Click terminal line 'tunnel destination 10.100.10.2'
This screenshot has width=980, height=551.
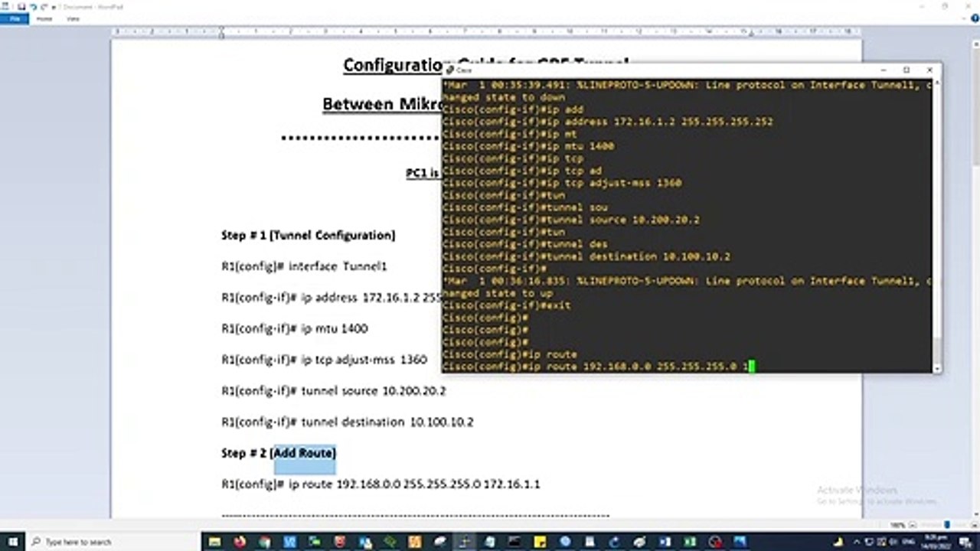[x=586, y=256]
